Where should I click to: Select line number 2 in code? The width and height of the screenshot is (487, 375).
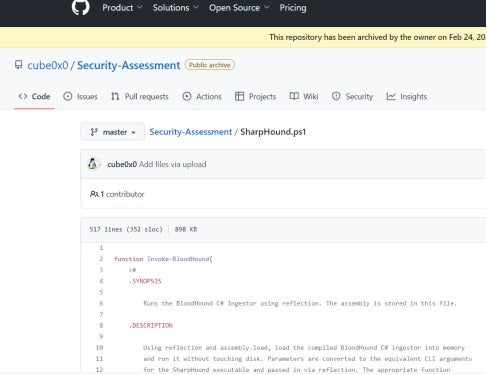[101, 259]
